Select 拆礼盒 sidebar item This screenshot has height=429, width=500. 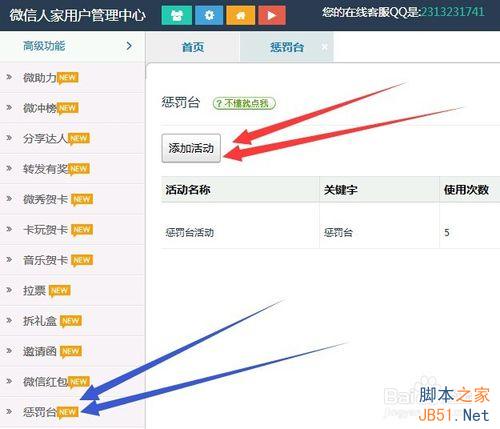(72, 321)
